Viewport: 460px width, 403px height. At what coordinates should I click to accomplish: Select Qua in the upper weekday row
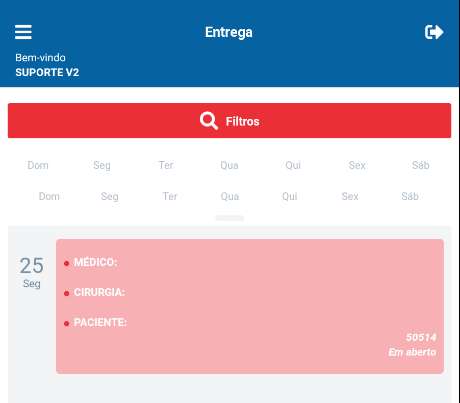[x=229, y=165]
